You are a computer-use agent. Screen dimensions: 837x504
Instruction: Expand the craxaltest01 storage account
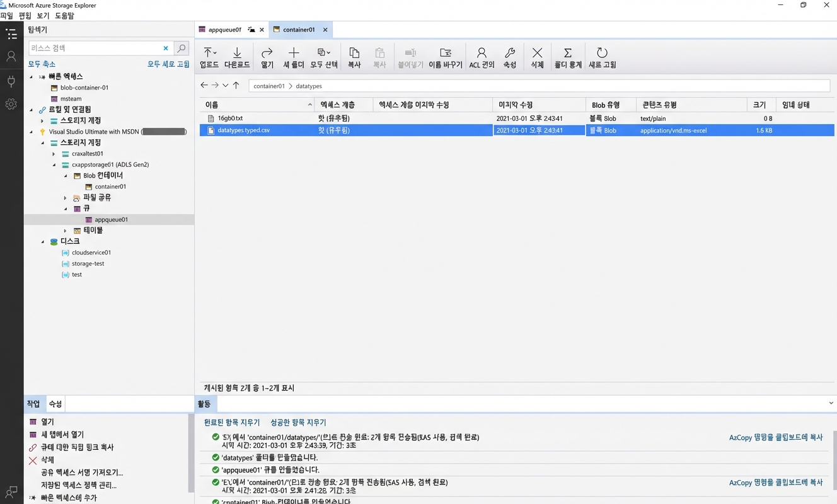54,154
